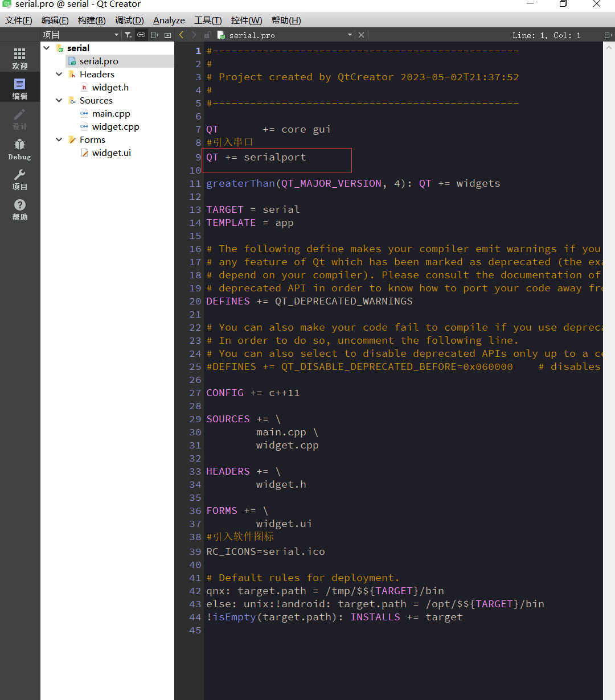Click line number 29 in gutter

pyautogui.click(x=195, y=419)
